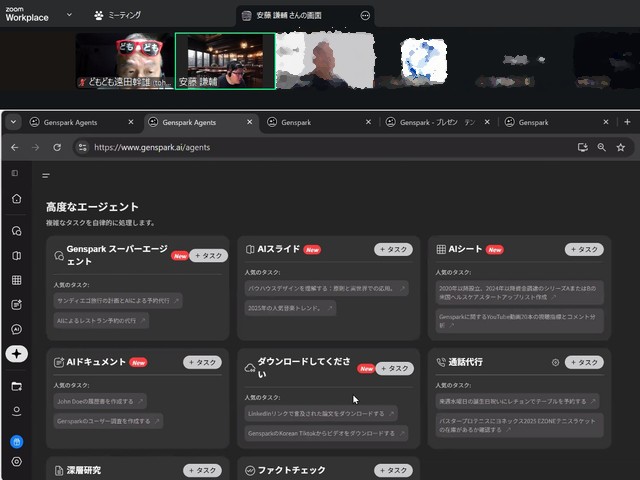Switch to the last Genspark tab
Image resolution: width=640 pixels, height=480 pixels.
533,122
